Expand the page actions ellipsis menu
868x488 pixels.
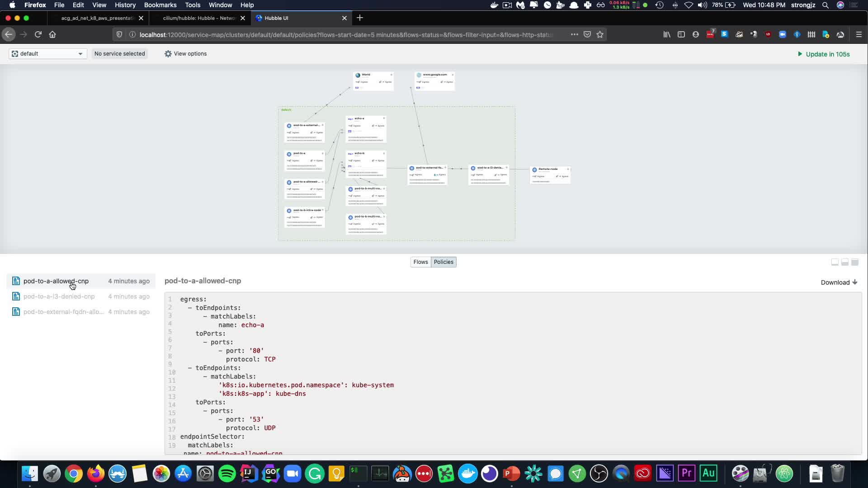click(x=574, y=34)
